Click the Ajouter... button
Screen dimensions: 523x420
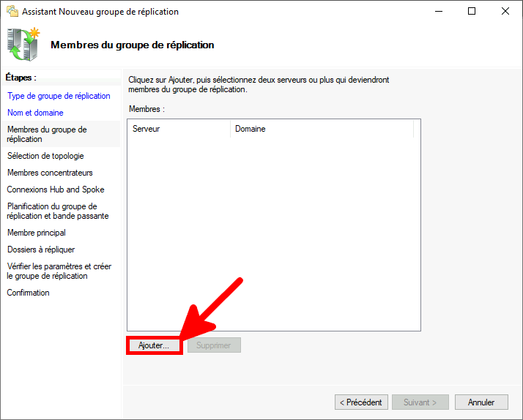pos(154,345)
